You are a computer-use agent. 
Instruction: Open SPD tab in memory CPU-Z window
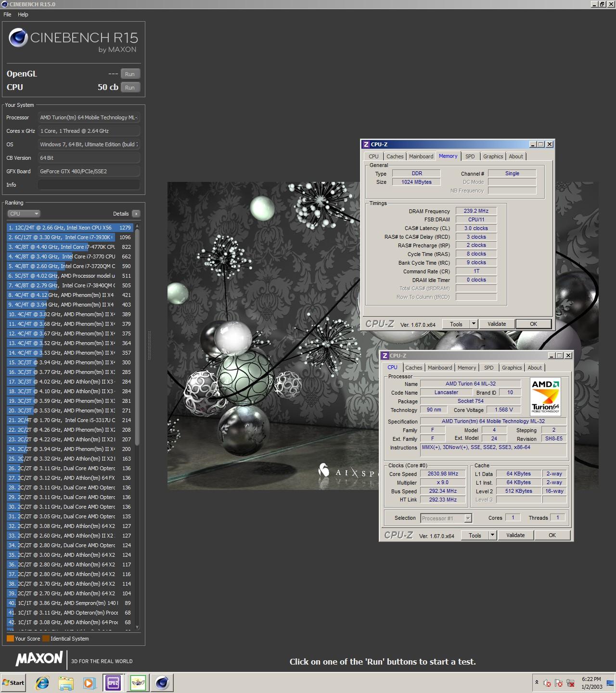point(470,156)
